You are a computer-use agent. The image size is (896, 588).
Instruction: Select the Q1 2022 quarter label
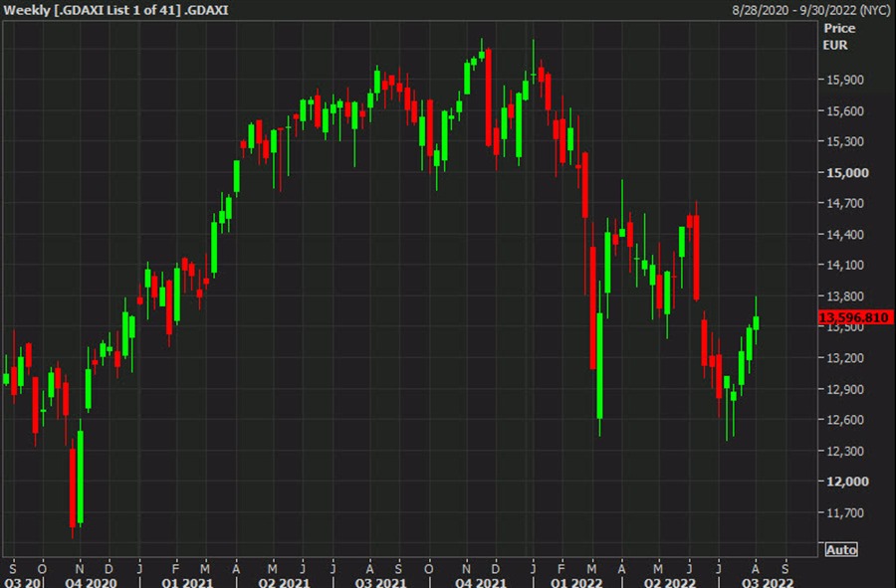click(576, 582)
